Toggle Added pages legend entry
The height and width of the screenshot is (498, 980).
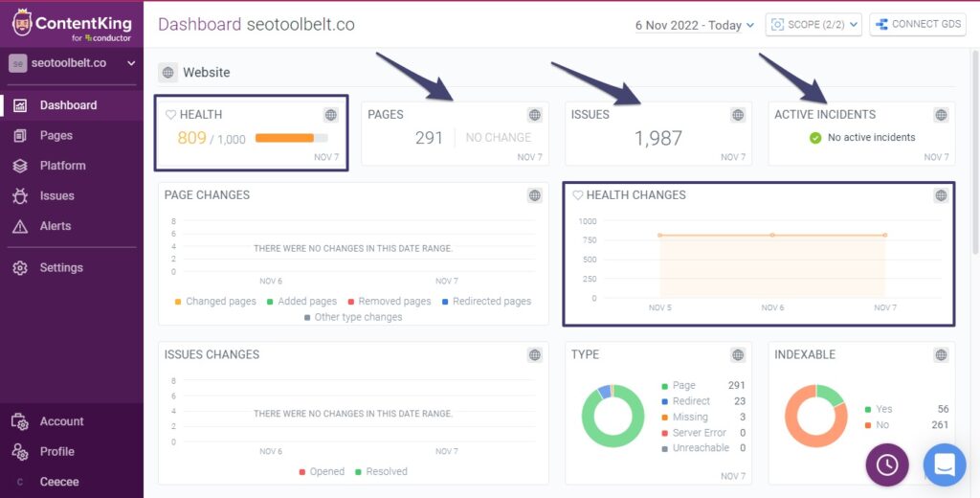click(301, 302)
